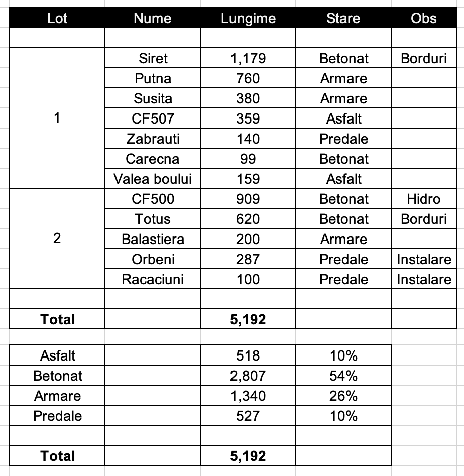Viewport: 464px width, 476px height.
Task: Click the Obs column header
Action: (x=424, y=19)
